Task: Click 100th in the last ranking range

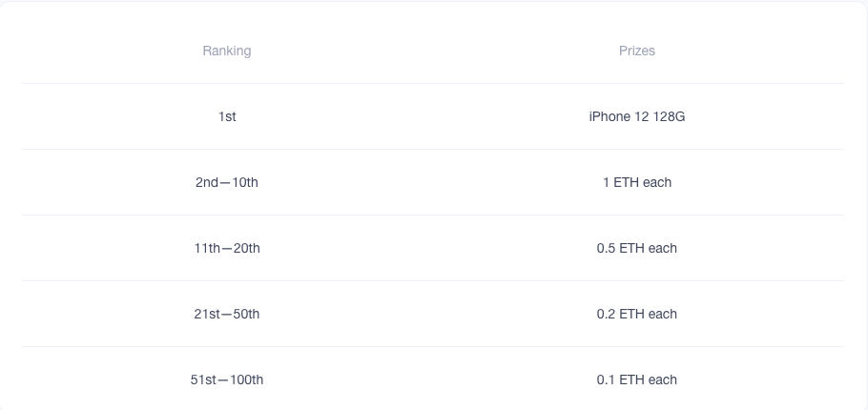Action: click(247, 379)
